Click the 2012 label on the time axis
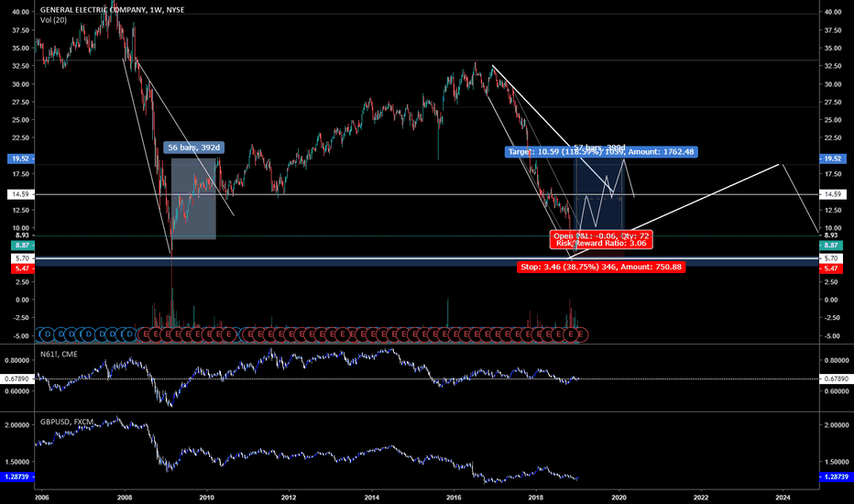Screen dimensions: 854x504 pyautogui.click(x=289, y=498)
